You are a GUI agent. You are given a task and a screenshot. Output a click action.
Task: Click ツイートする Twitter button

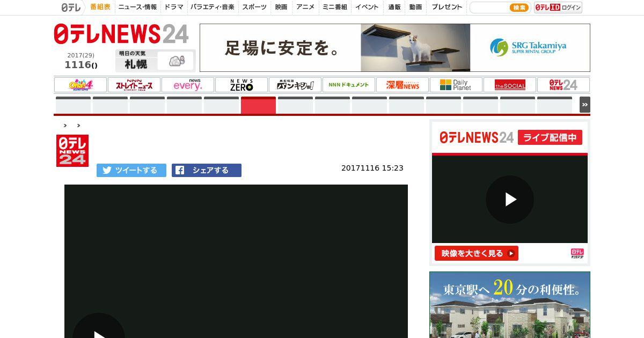pyautogui.click(x=131, y=170)
